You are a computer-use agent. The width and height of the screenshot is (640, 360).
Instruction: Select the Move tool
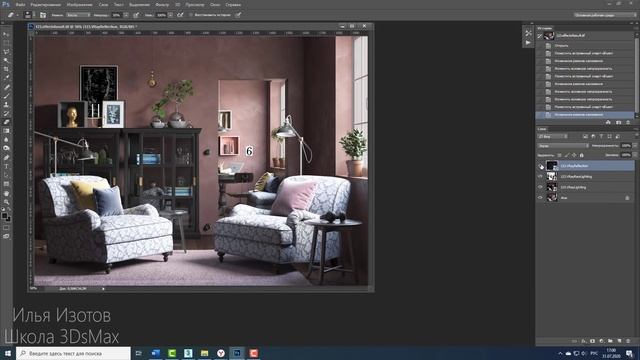(6, 34)
